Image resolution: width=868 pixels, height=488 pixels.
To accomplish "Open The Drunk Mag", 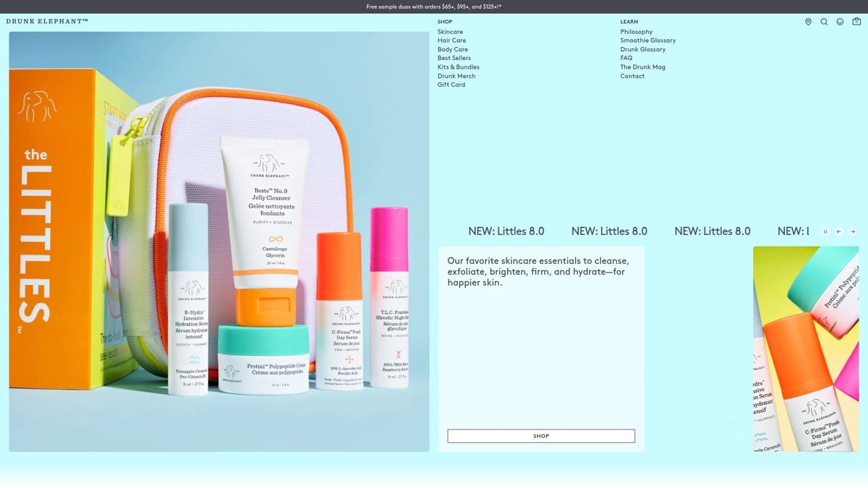I will coord(642,67).
